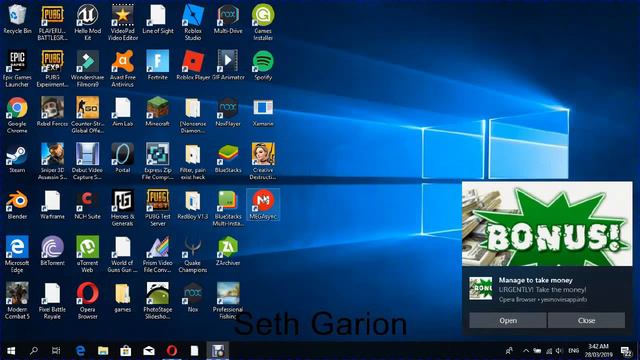
Task: Open Roblox Studio shortcut
Action: 193,23
